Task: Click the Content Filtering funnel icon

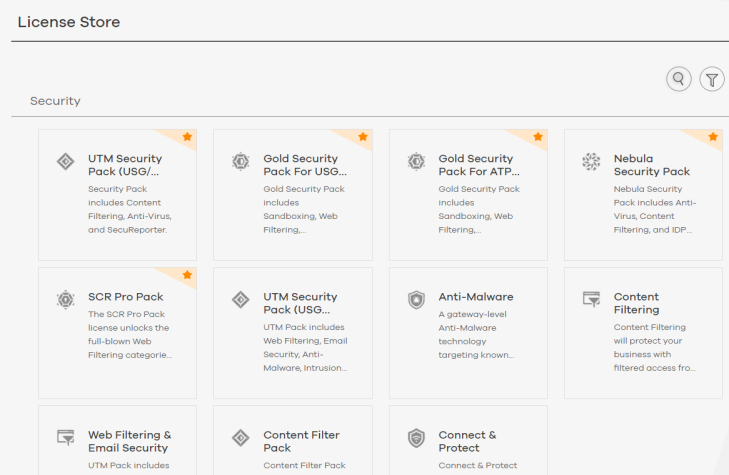Action: click(x=591, y=299)
